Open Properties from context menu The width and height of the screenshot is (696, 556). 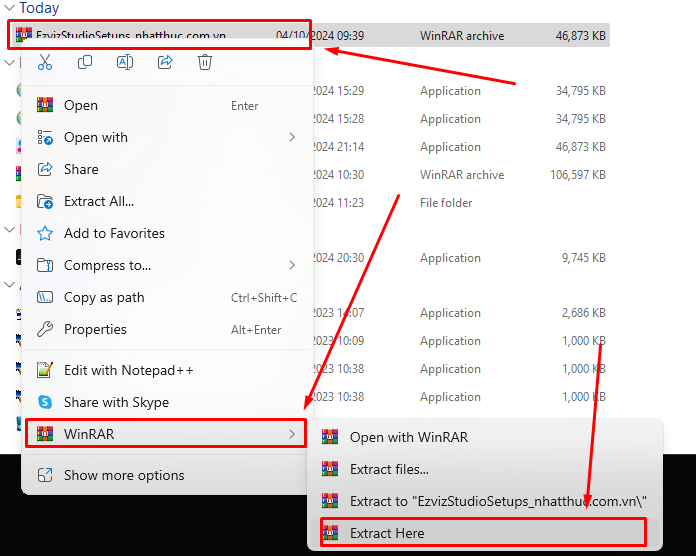point(167,329)
